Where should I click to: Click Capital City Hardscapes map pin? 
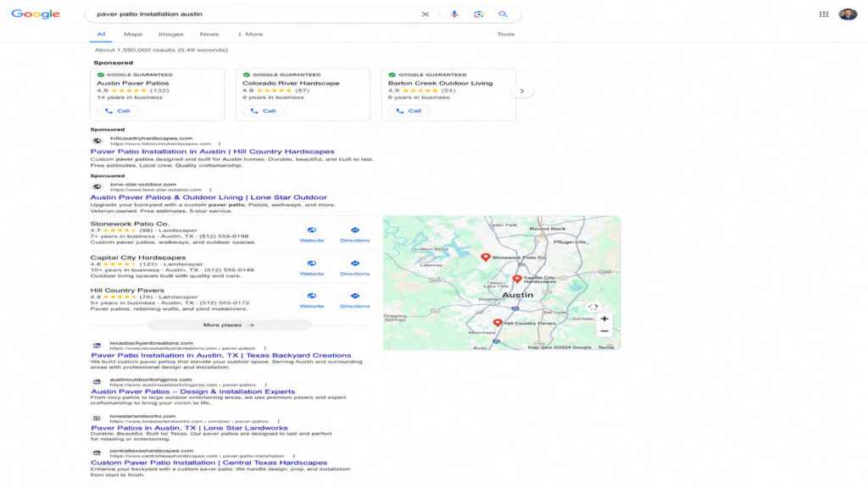point(517,279)
